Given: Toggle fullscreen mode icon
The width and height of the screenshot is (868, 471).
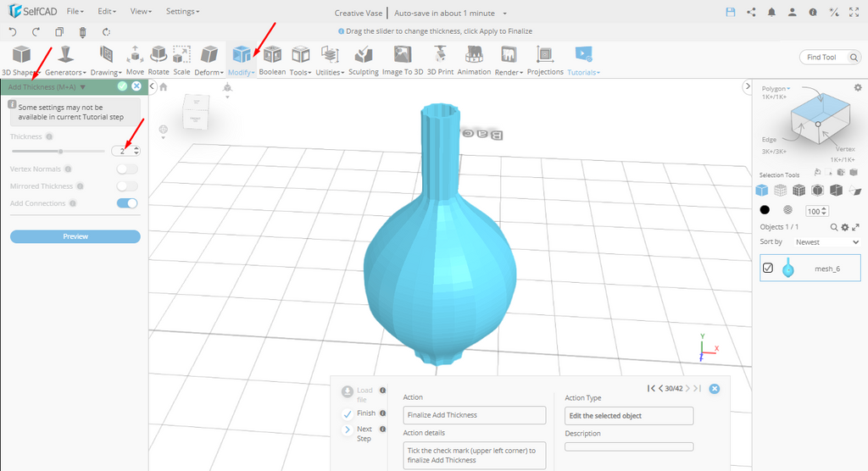Looking at the screenshot, I should coord(854,12).
